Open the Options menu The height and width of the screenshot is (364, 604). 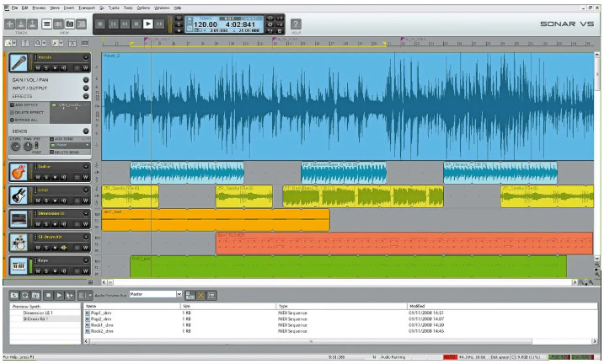(x=144, y=8)
